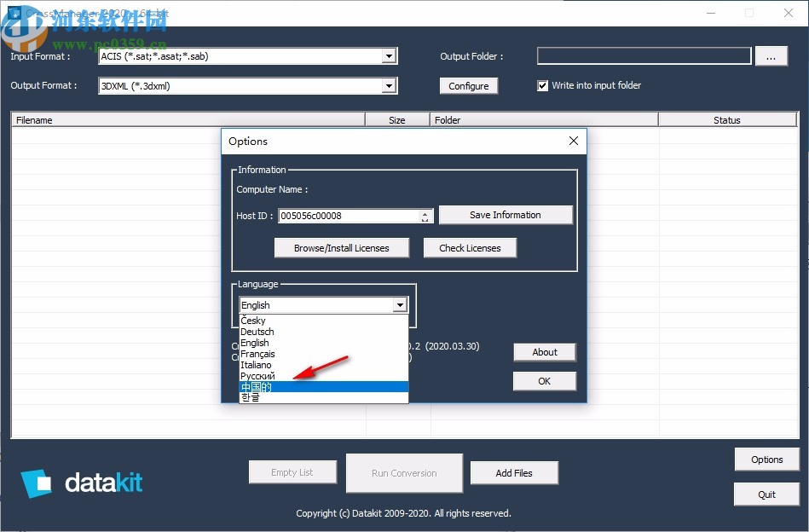Increment Host ID with the up arrow
Image resolution: width=809 pixels, height=532 pixels.
pyautogui.click(x=425, y=211)
